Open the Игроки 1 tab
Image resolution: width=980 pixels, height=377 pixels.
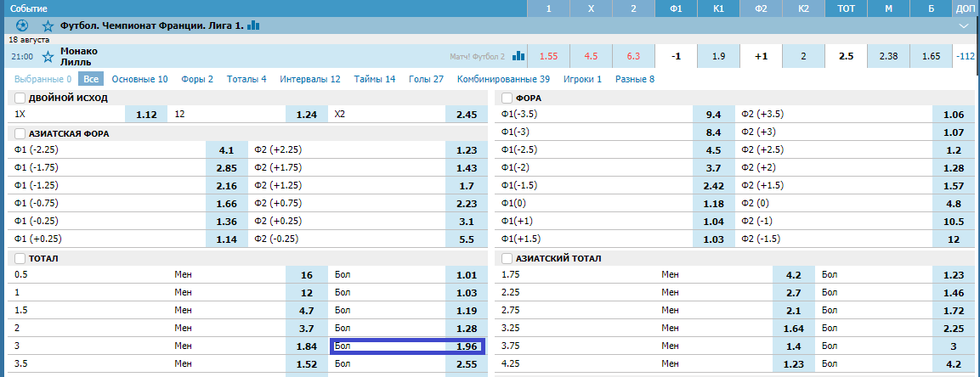pos(582,79)
